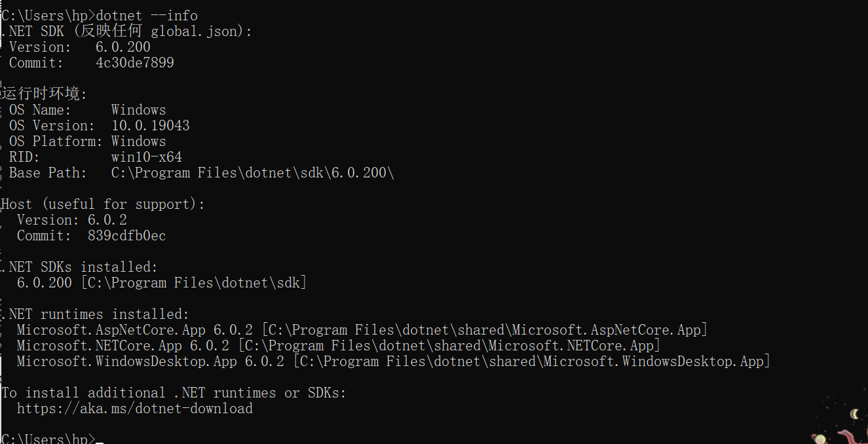
Task: Click the Microsoft.WindowsDesktop.App runtime name
Action: pyautogui.click(x=126, y=361)
